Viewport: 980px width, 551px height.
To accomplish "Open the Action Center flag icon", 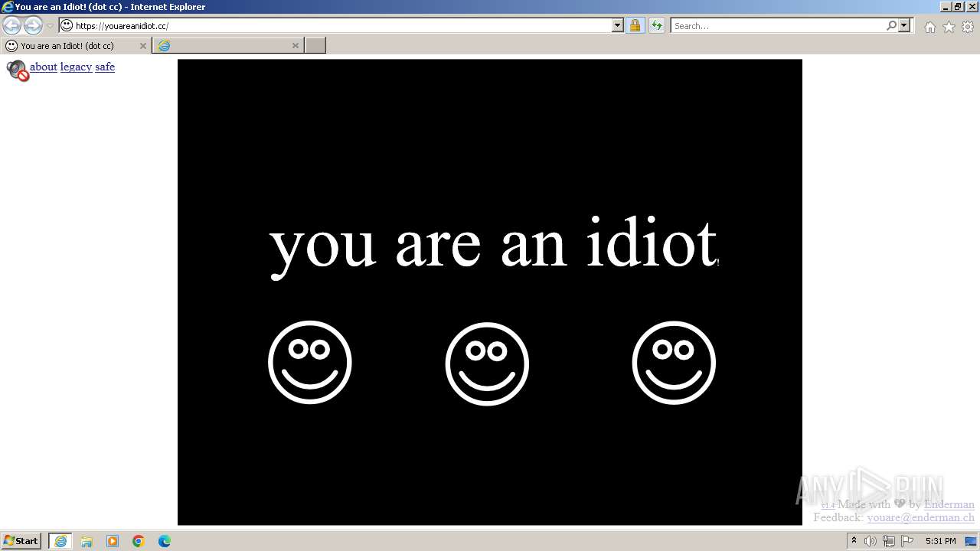I will point(907,541).
